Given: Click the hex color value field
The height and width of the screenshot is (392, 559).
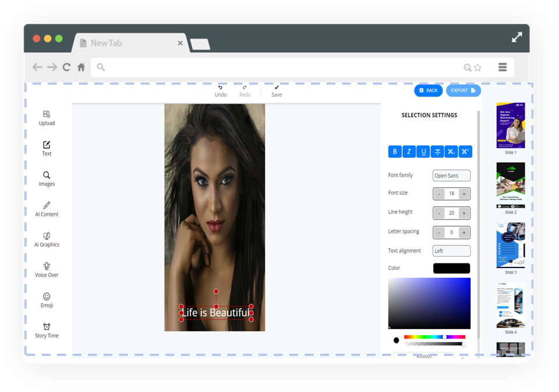Looking at the screenshot, I should coord(424,356).
